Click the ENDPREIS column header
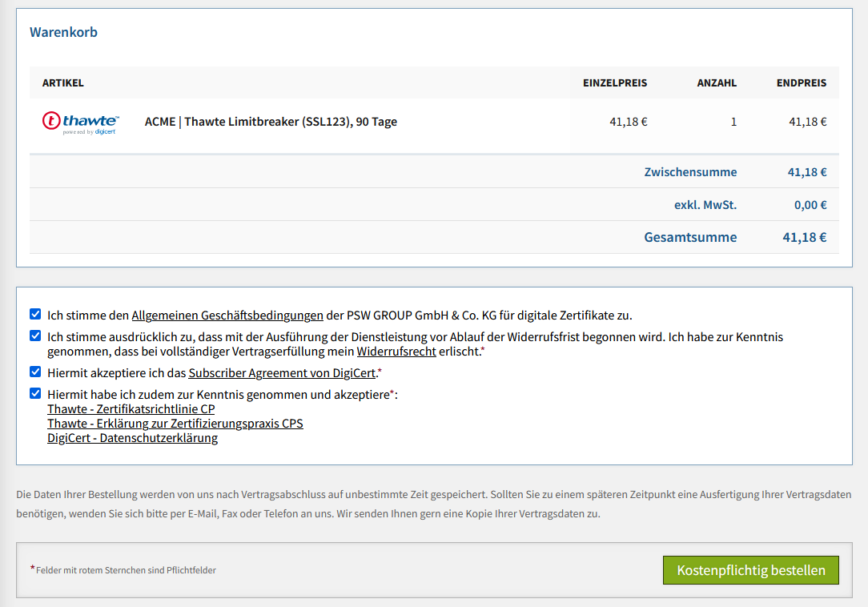 click(801, 82)
